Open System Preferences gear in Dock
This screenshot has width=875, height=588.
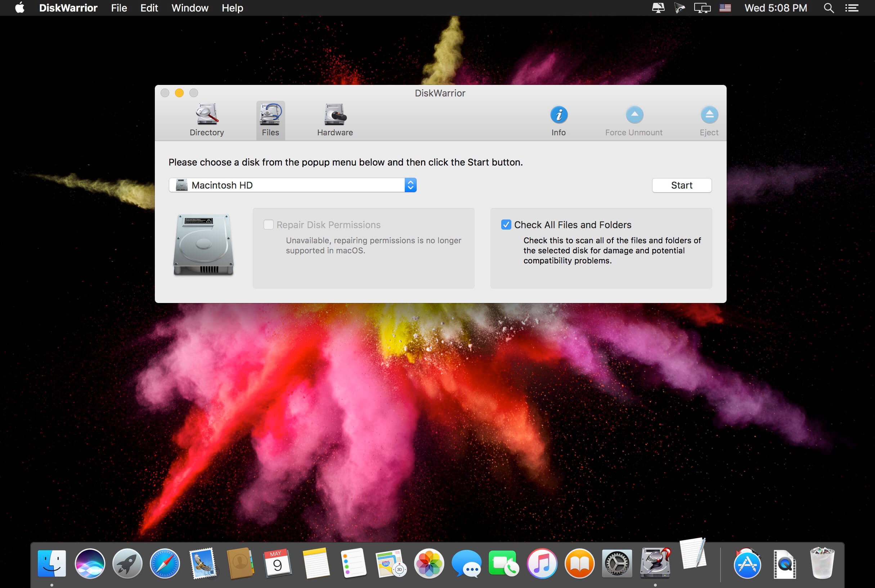coord(617,563)
